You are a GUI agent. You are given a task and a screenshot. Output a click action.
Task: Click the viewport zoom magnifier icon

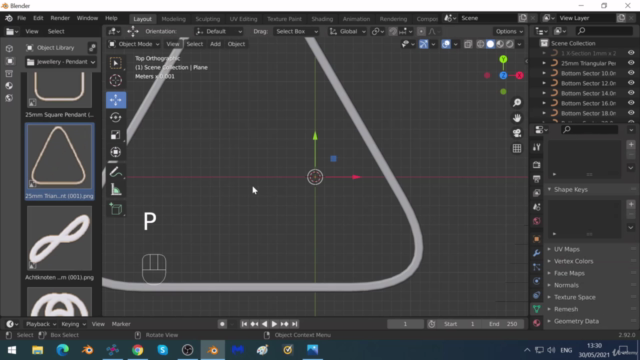pyautogui.click(x=517, y=102)
